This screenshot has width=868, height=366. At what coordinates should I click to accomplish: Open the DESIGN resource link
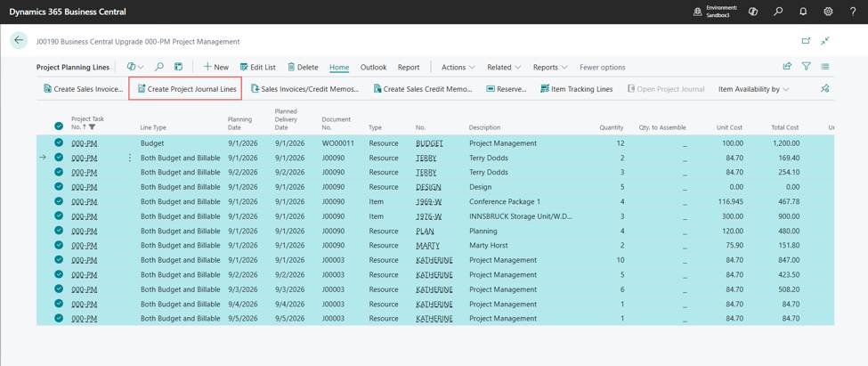pyautogui.click(x=428, y=187)
